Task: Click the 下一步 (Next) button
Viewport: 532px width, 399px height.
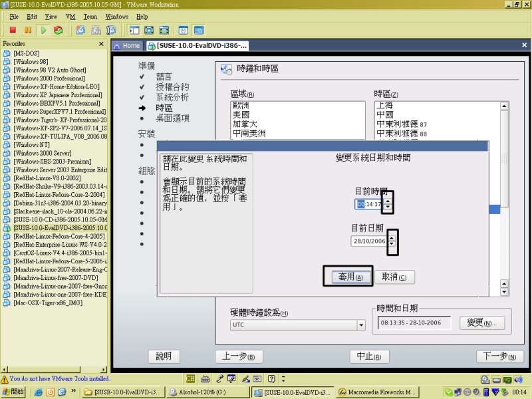Action: click(500, 356)
